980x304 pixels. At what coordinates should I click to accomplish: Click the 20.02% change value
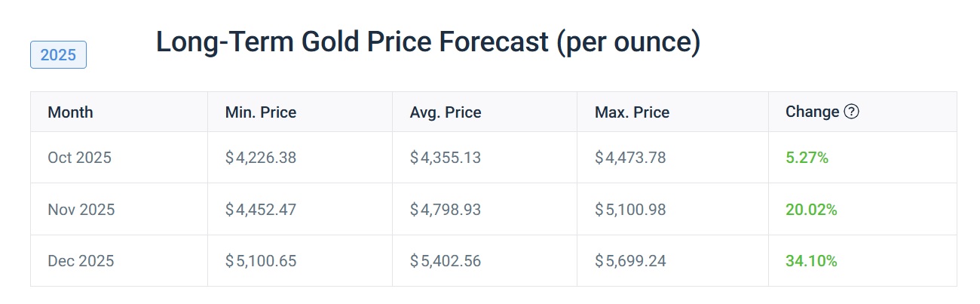(811, 210)
